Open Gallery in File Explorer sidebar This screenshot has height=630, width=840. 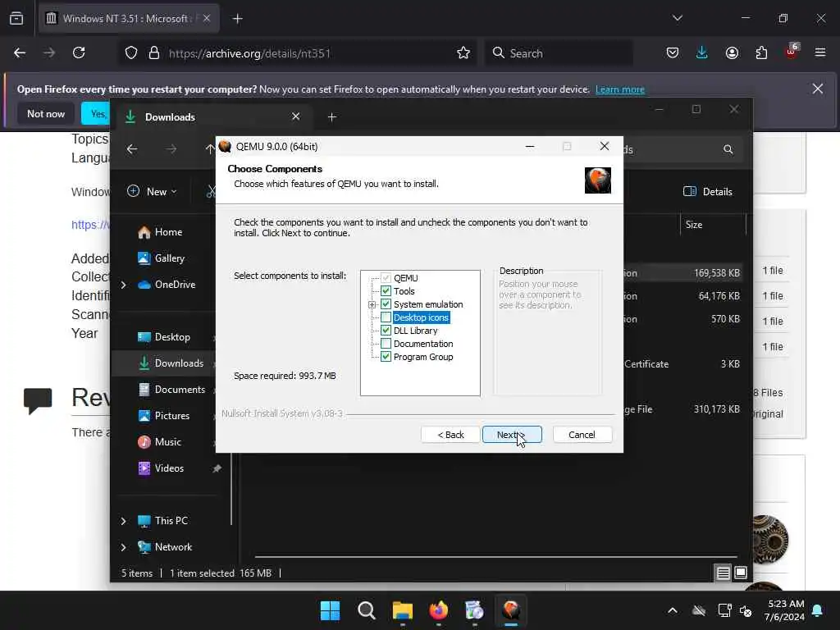(162, 258)
